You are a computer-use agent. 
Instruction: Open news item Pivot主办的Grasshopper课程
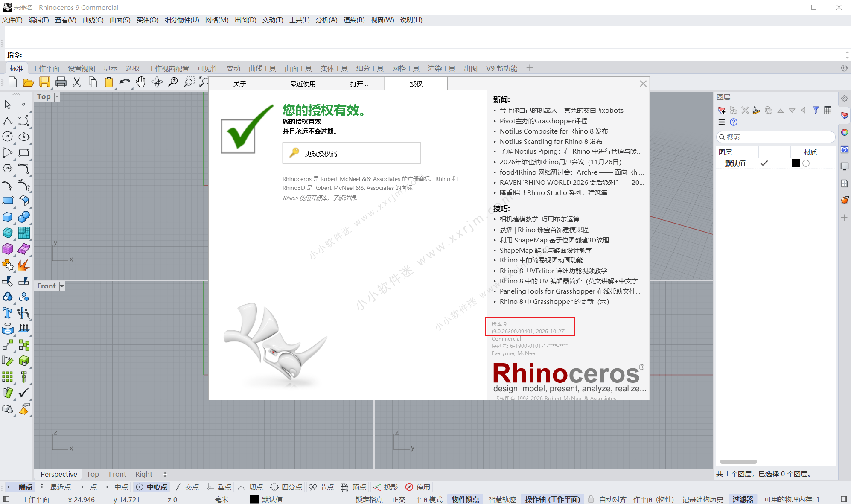543,121
